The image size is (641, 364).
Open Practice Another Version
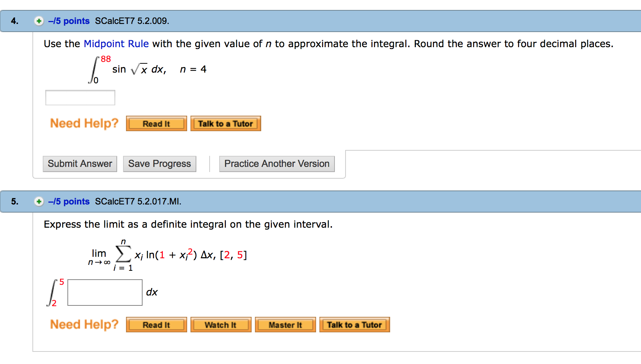coord(276,164)
